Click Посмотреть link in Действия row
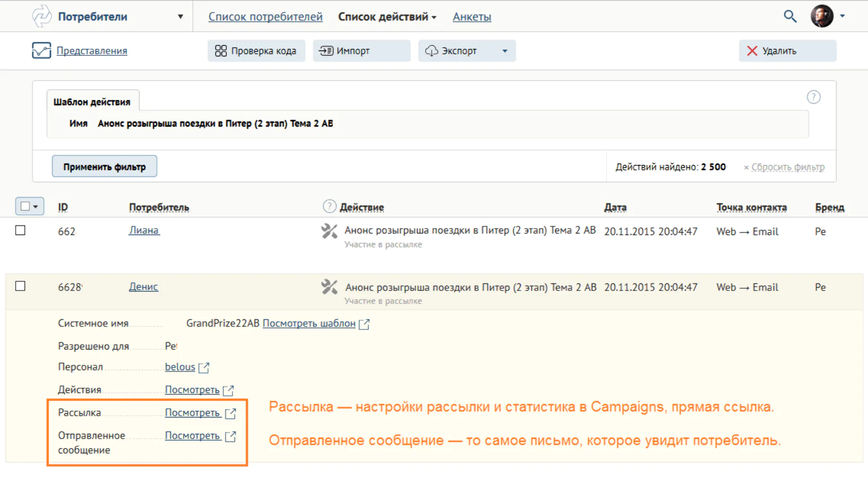Viewport: 868px width, 481px height. 192,390
